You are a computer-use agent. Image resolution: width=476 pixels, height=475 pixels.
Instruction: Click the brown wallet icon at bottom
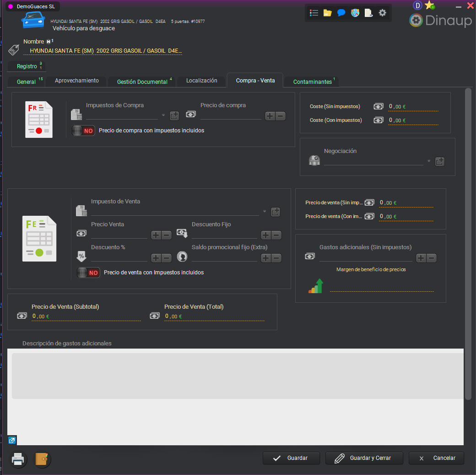point(42,459)
